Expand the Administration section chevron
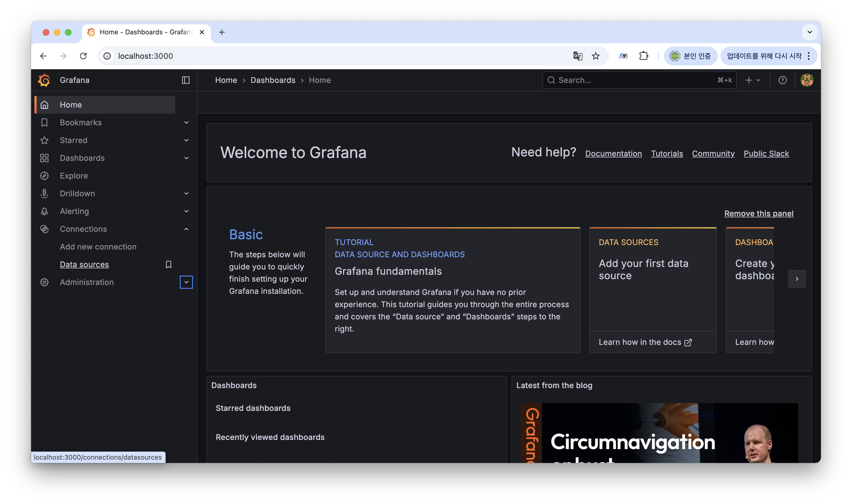Image resolution: width=852 pixels, height=504 pixels. (x=186, y=282)
